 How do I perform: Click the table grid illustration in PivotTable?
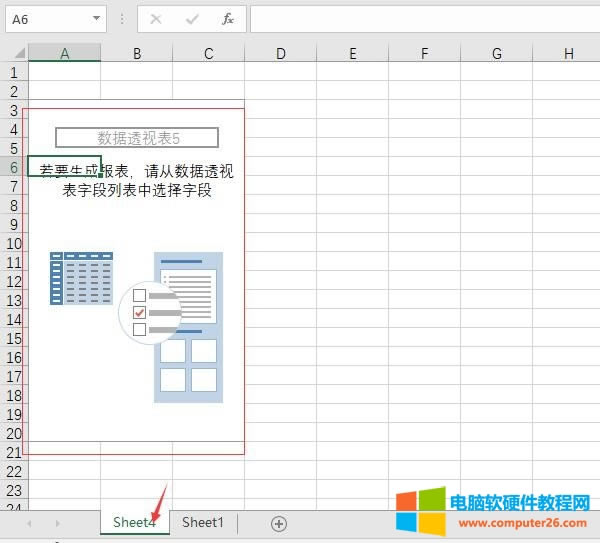[x=81, y=278]
